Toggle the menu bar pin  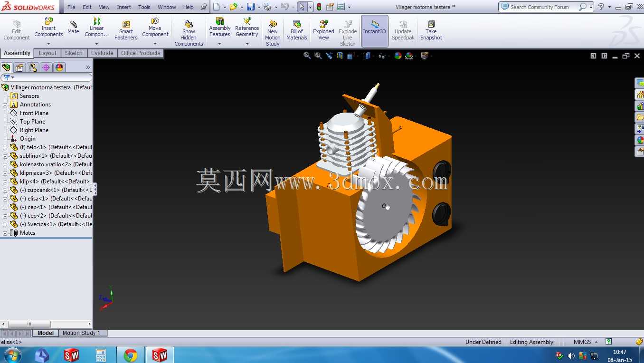pyautogui.click(x=204, y=7)
